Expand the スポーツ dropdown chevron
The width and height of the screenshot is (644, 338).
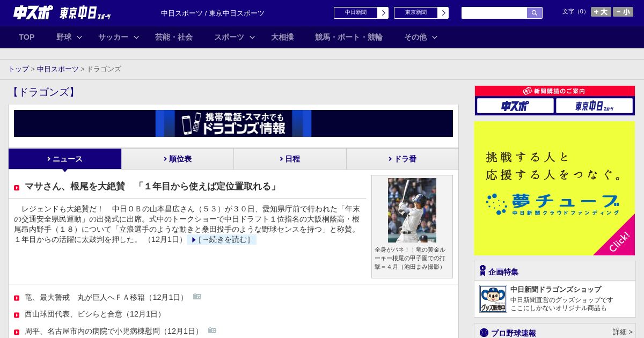coord(252,37)
